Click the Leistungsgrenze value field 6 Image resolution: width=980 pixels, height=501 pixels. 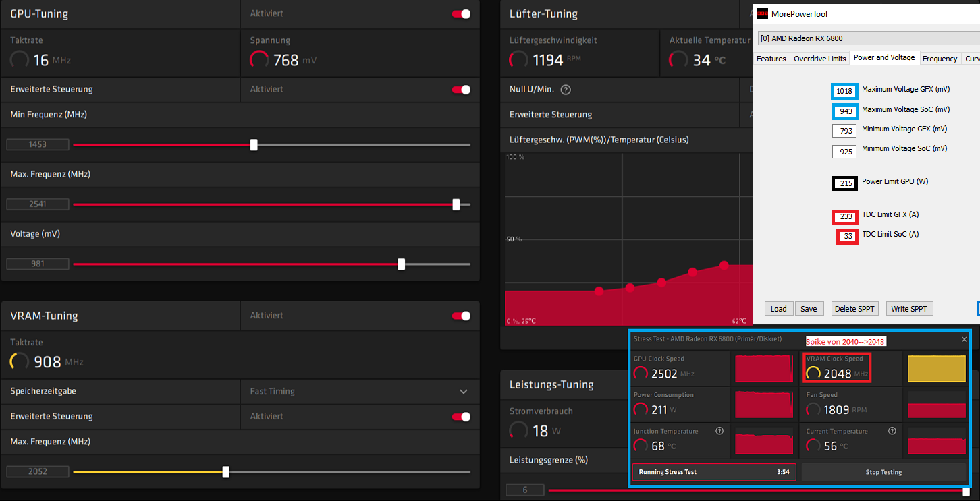point(524,490)
